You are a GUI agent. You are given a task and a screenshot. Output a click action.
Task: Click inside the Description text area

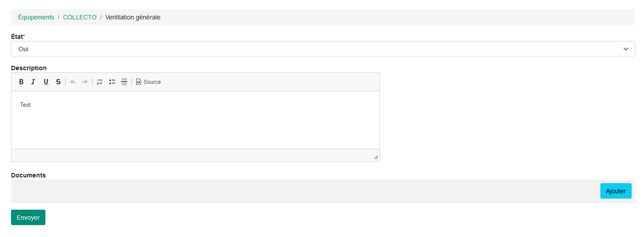point(195,120)
